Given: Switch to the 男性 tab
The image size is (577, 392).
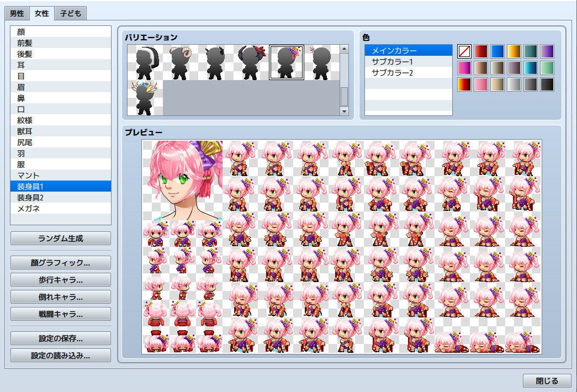Looking at the screenshot, I should coord(17,13).
